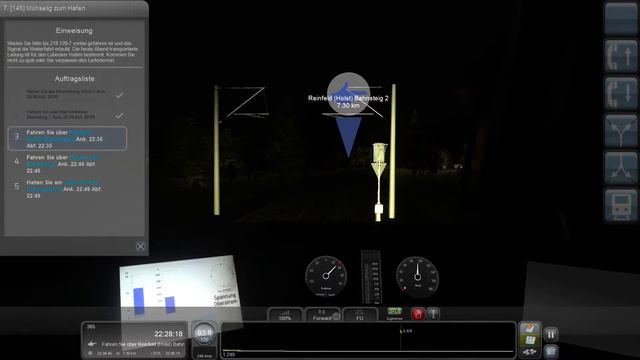Switch the junction behind

click(621, 168)
